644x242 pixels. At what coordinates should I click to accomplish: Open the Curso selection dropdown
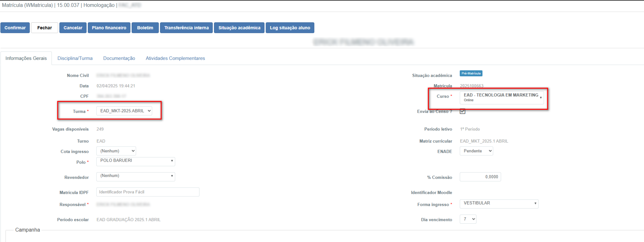coord(502,97)
